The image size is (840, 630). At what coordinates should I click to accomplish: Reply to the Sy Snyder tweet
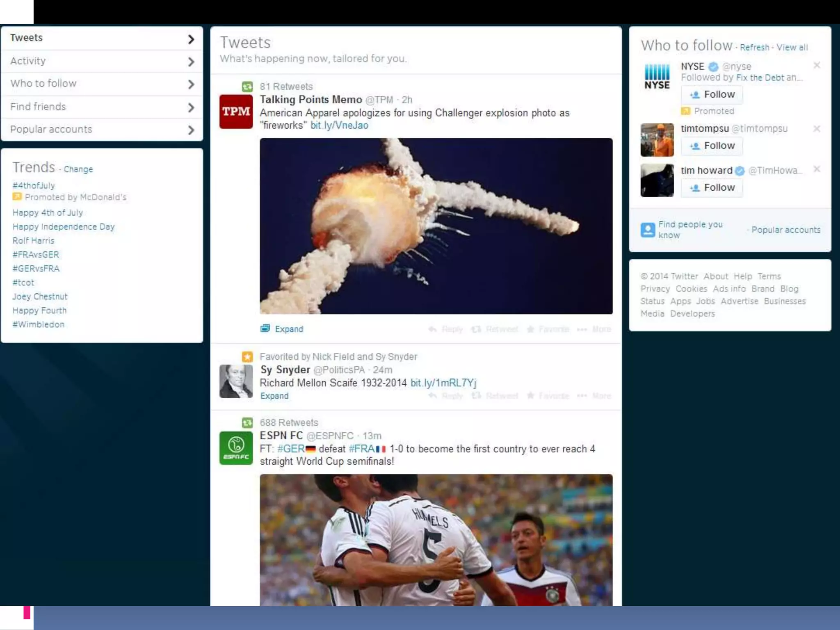pos(446,395)
